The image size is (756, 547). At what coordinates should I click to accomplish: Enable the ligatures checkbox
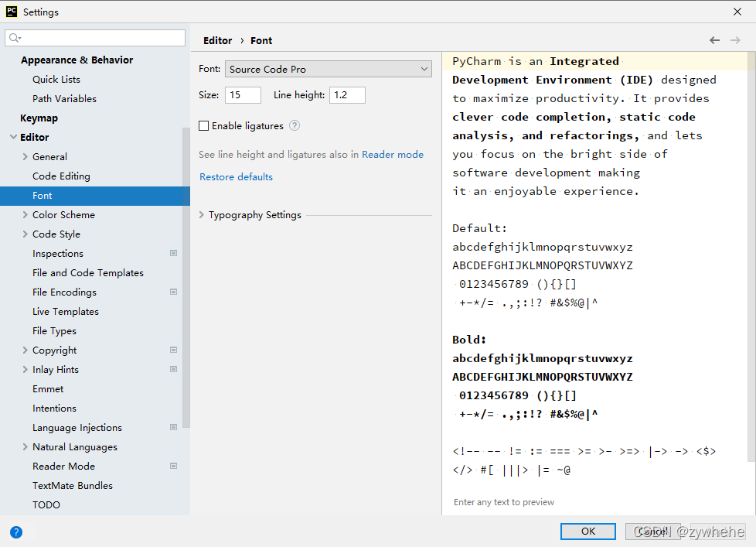(x=204, y=126)
